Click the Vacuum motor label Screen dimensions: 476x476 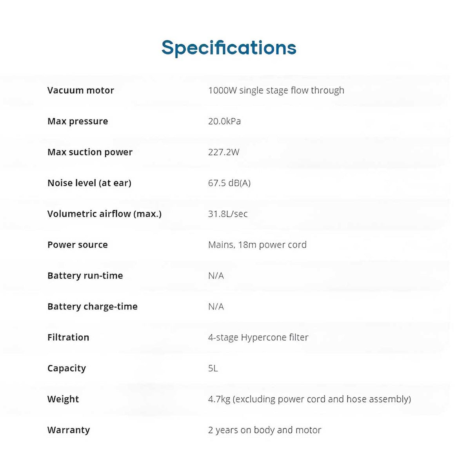tap(81, 91)
